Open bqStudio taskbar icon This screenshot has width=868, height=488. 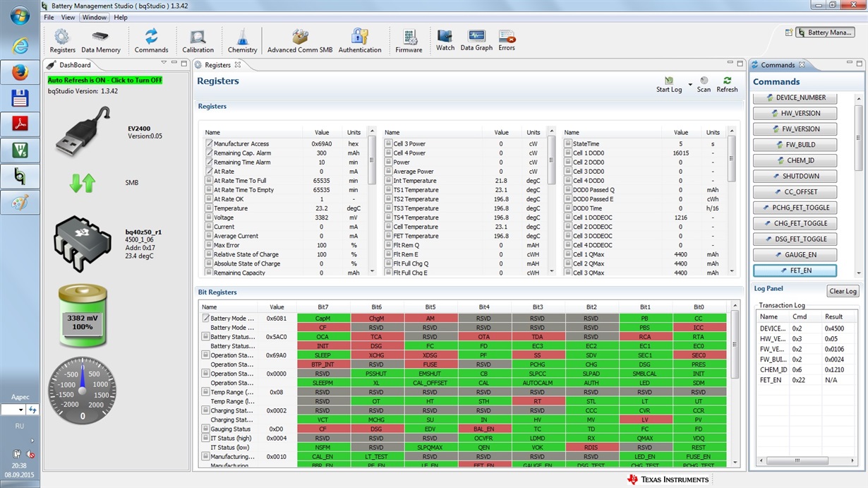pos(20,176)
